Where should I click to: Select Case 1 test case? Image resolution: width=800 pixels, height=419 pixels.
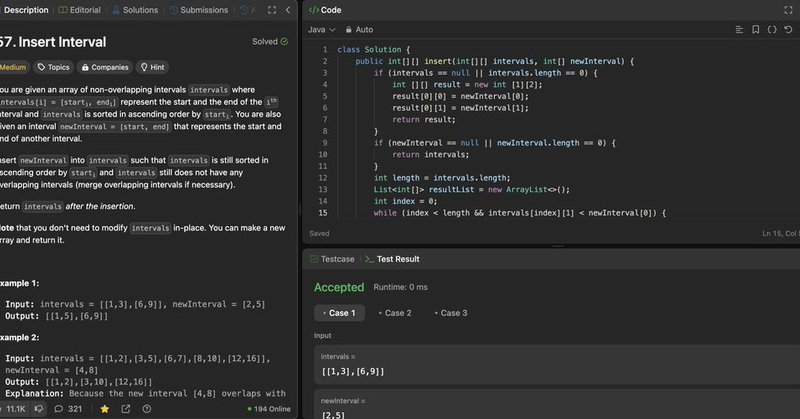pyautogui.click(x=339, y=313)
